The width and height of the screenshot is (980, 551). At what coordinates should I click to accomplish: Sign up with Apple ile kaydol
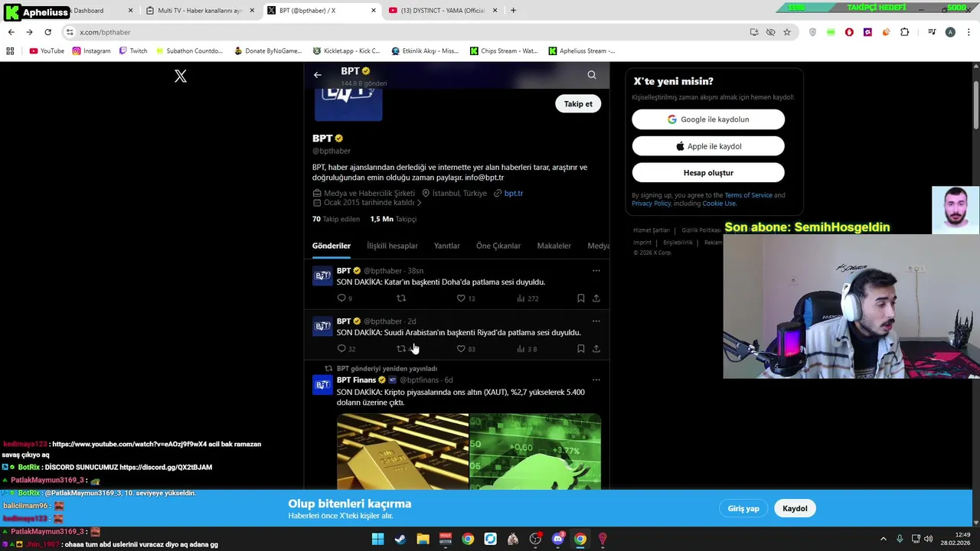click(708, 146)
